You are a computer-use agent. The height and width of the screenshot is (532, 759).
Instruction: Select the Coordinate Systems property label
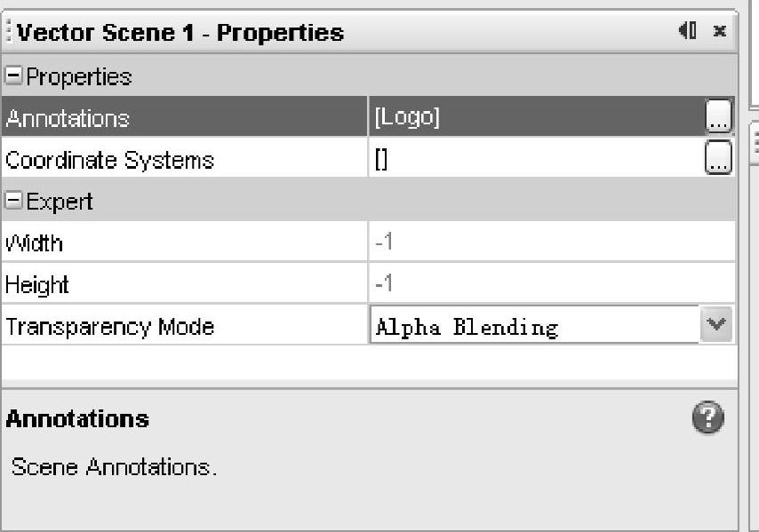[x=110, y=161]
